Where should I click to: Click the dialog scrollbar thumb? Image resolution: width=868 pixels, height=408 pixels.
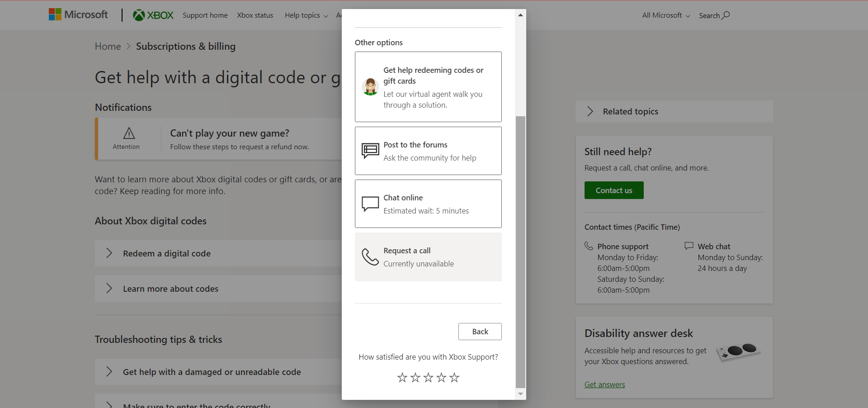pos(520,252)
